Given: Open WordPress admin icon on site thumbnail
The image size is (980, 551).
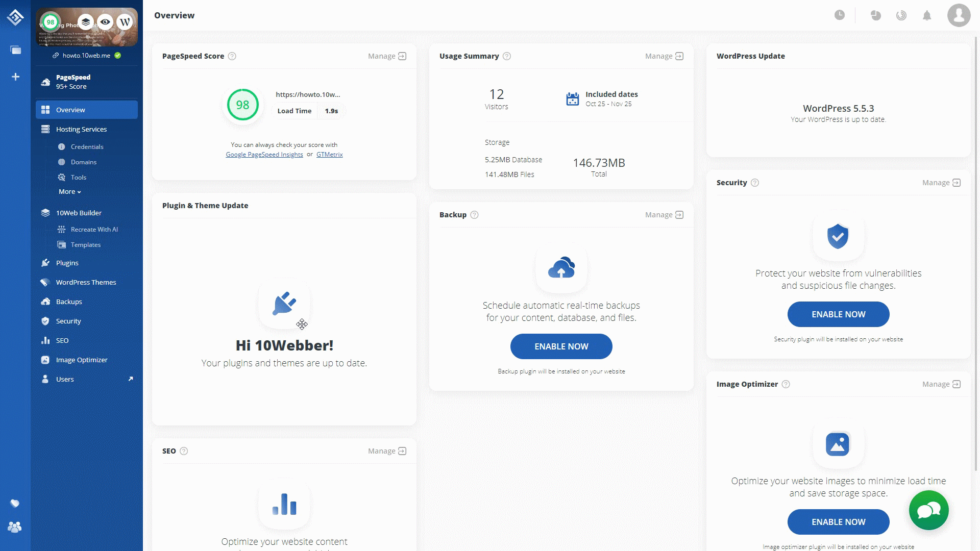Looking at the screenshot, I should 125,22.
